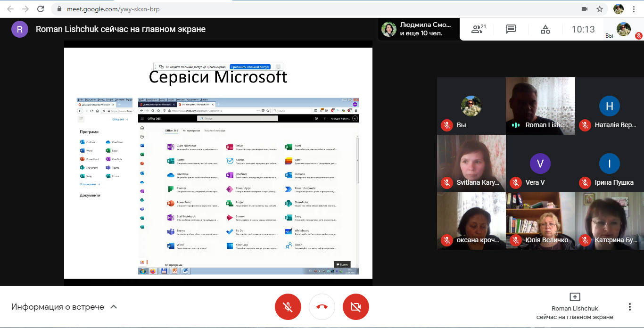
Task: Toggle your microphone with the red mic button
Action: 288,307
